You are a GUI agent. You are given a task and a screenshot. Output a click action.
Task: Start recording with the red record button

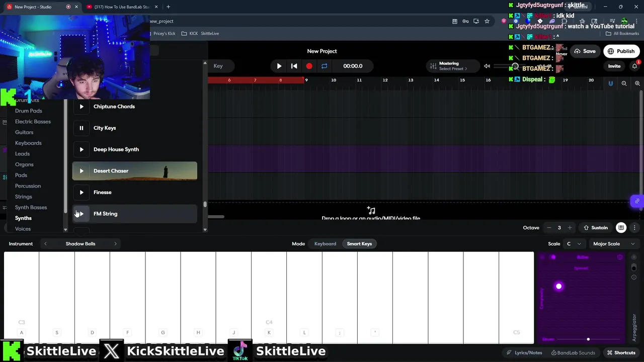click(x=309, y=66)
